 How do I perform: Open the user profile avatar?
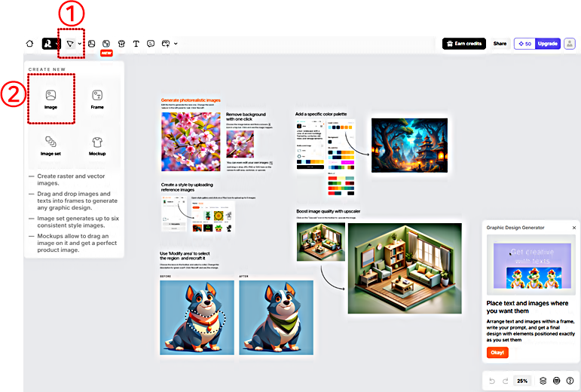(570, 44)
